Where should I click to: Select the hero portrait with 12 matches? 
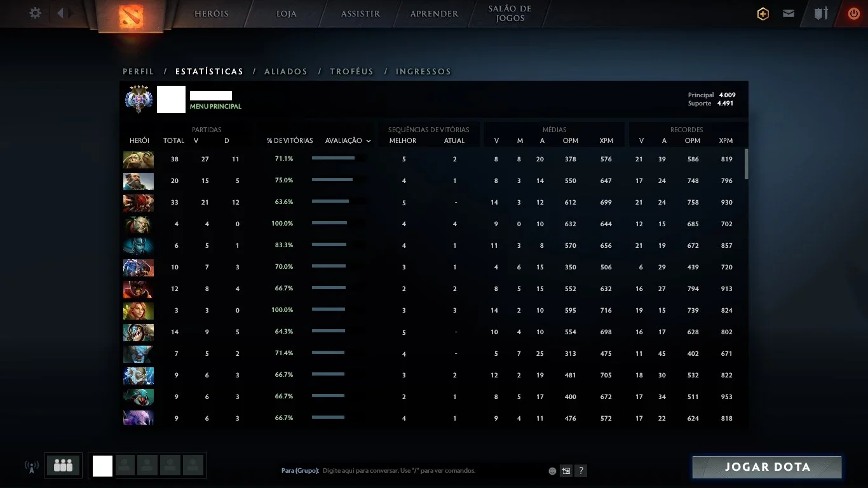click(139, 289)
